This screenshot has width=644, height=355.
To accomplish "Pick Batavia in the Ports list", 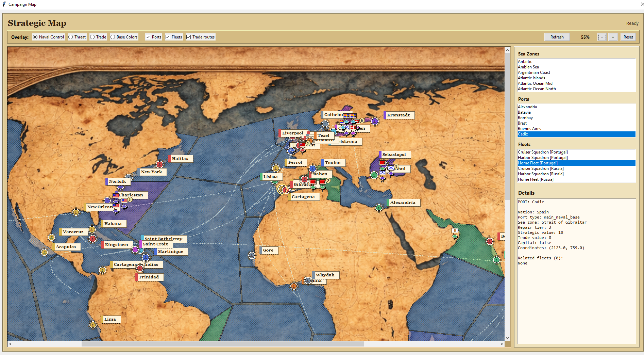I will click(576, 112).
